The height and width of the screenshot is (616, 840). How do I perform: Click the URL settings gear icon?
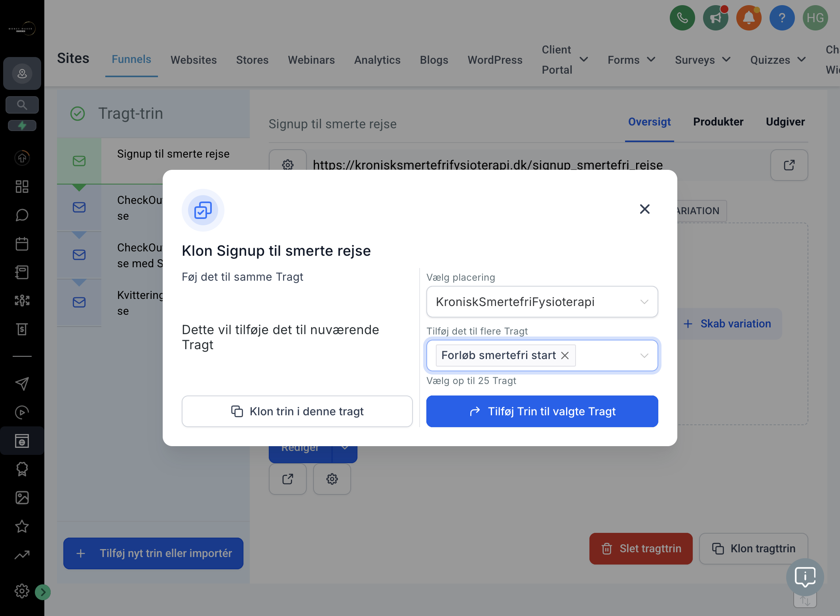click(x=288, y=164)
